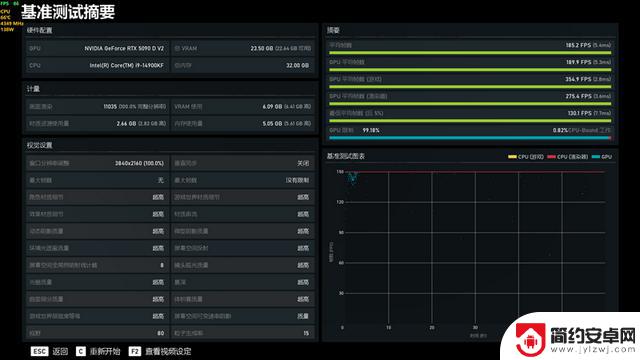640x360 pixels.
Task: Click the 130.1 FPS low bar
Action: [x=470, y=121]
